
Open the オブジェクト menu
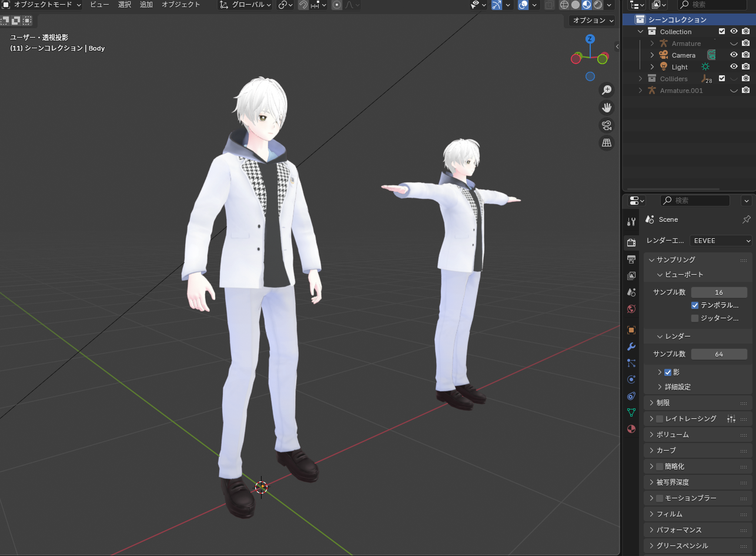tap(181, 5)
